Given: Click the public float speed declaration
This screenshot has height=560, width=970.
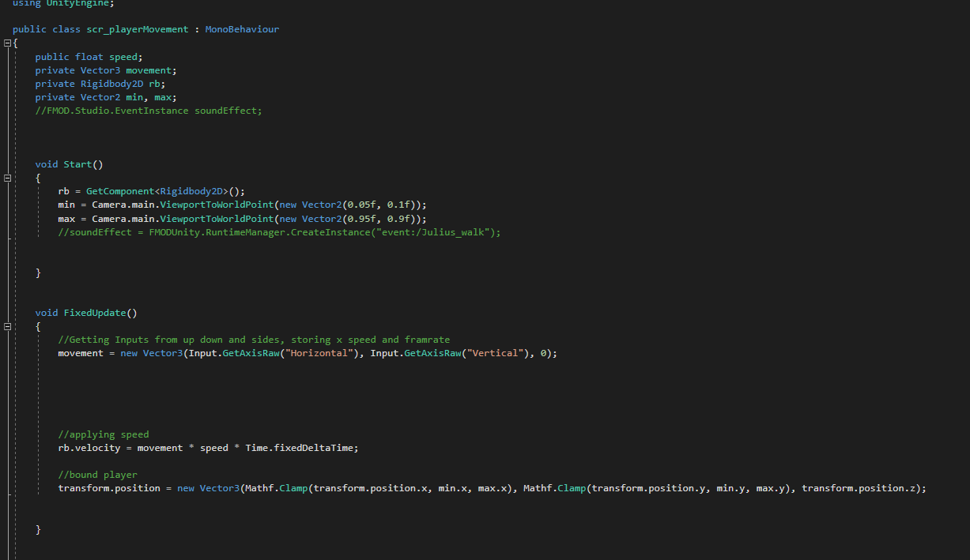Looking at the screenshot, I should click(88, 57).
